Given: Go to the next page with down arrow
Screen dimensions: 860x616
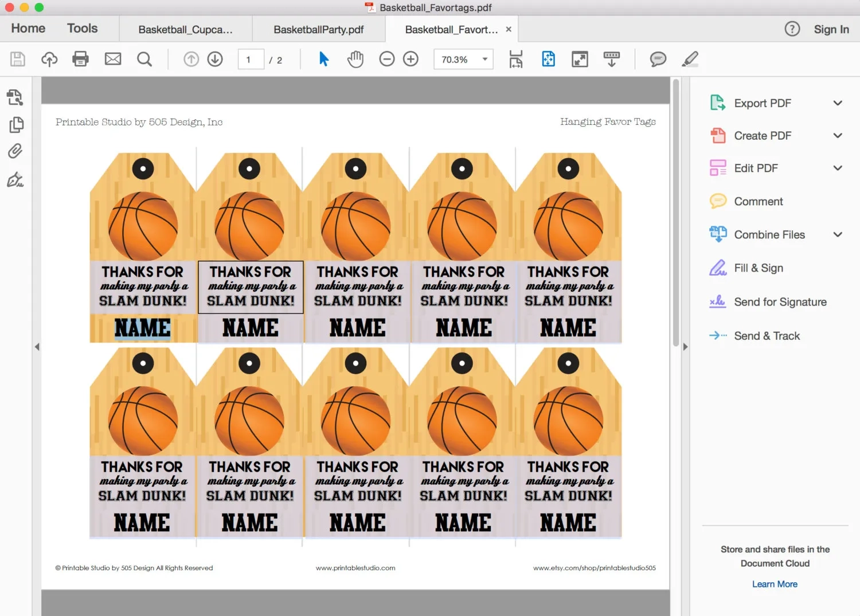Looking at the screenshot, I should 215,59.
